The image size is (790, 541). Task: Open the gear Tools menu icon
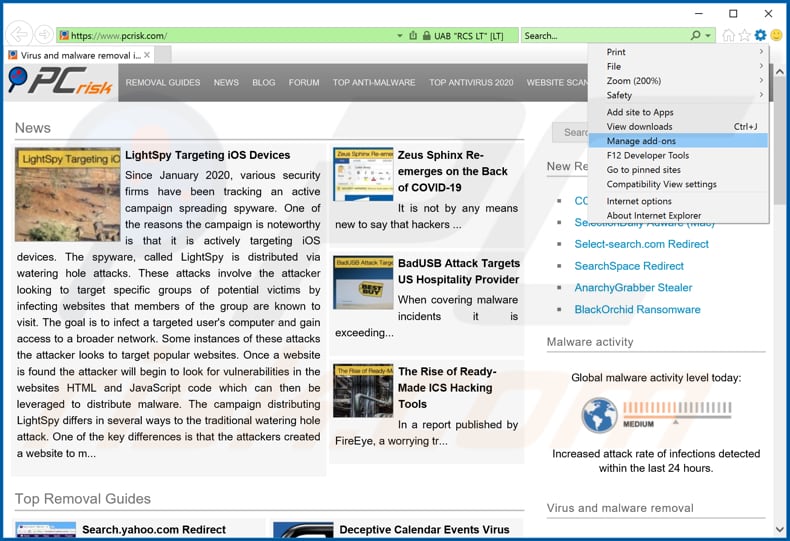[x=760, y=35]
